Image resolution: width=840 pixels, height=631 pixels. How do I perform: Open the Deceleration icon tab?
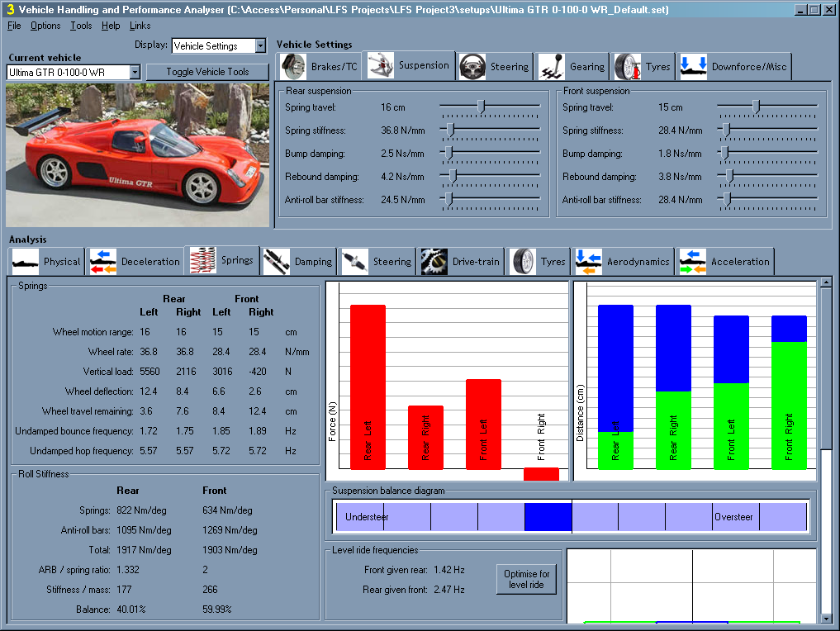pyautogui.click(x=103, y=261)
